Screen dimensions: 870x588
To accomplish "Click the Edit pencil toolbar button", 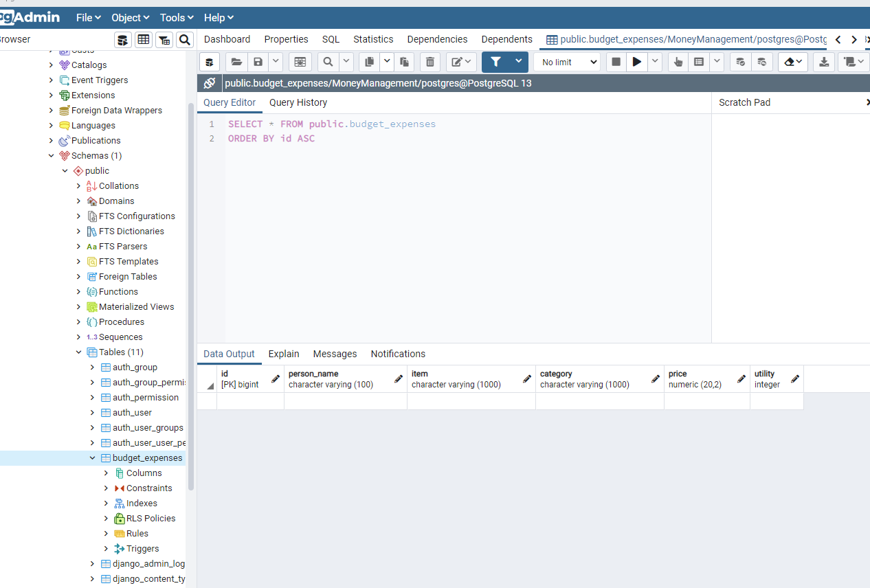I will coord(461,62).
